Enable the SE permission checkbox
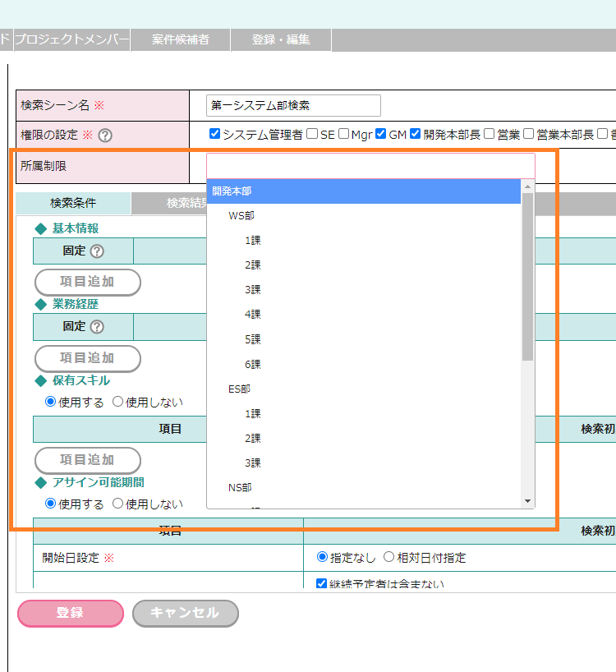This screenshot has height=672, width=616. point(312,134)
